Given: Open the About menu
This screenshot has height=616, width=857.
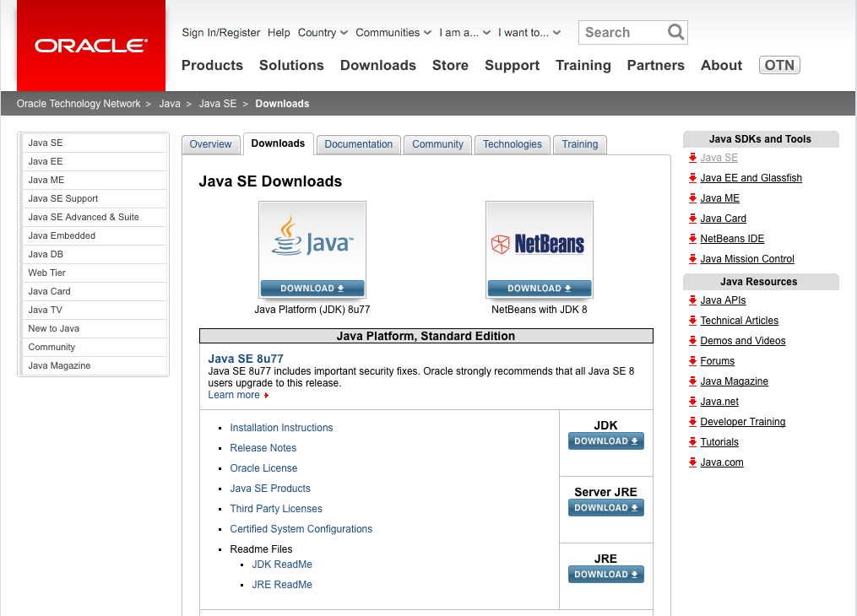Looking at the screenshot, I should pos(721,65).
